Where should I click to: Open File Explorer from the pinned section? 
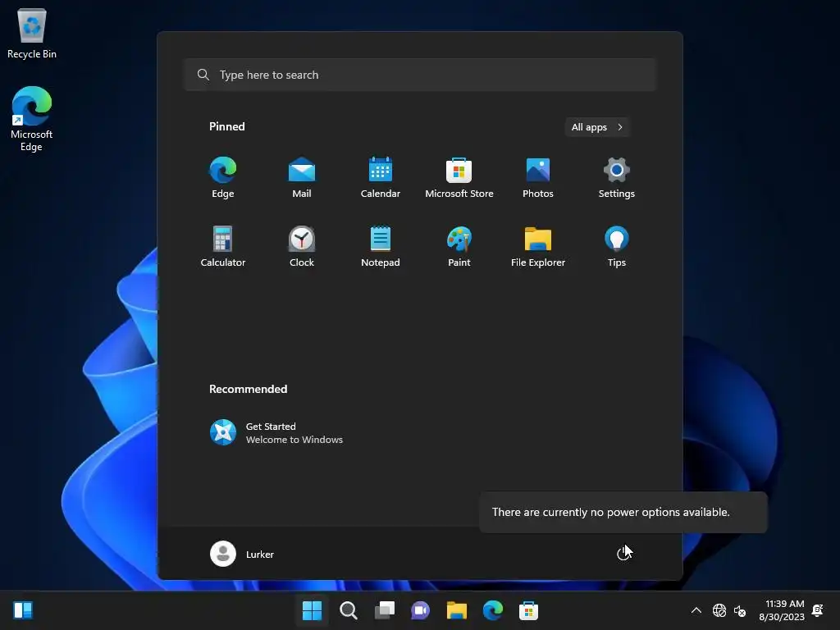coord(538,246)
